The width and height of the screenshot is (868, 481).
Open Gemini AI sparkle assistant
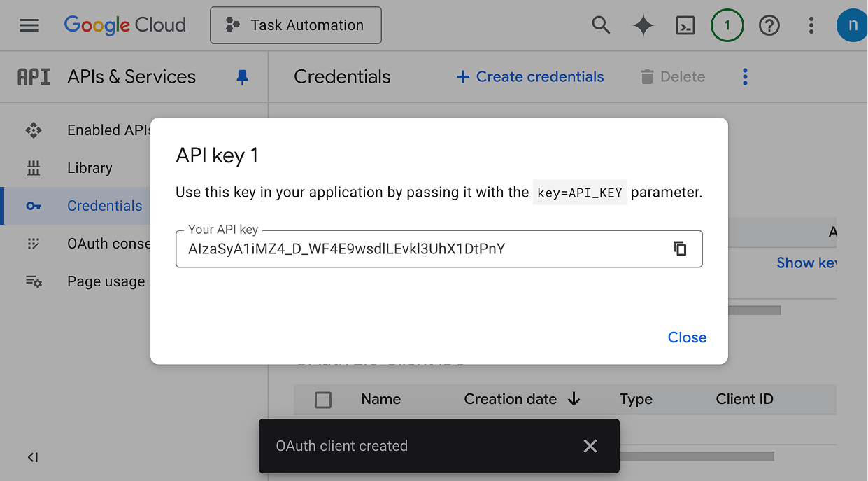pyautogui.click(x=643, y=26)
